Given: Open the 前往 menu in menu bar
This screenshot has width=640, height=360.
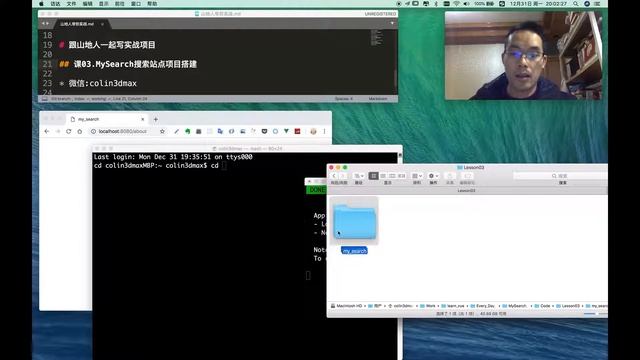Looking at the screenshot, I should (120, 4).
